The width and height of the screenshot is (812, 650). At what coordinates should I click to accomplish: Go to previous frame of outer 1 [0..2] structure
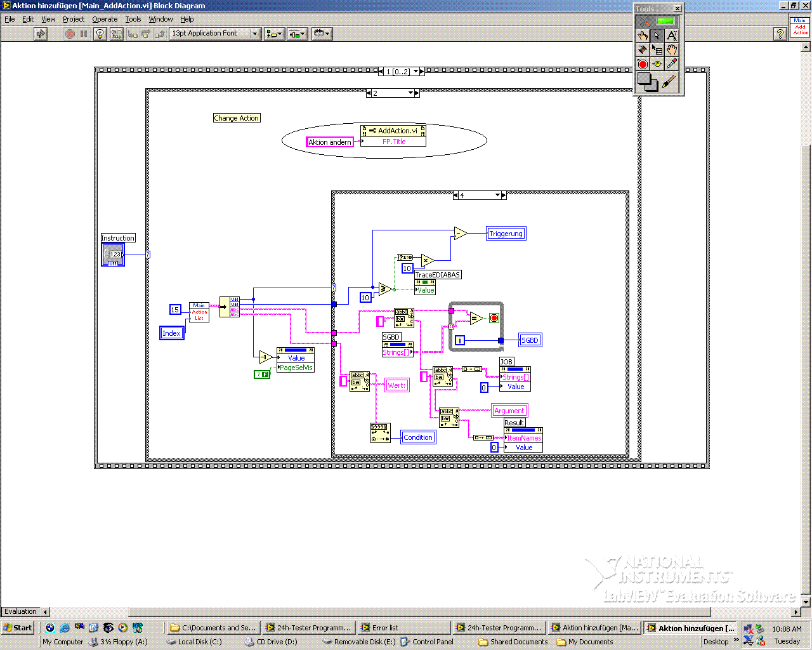pos(381,72)
